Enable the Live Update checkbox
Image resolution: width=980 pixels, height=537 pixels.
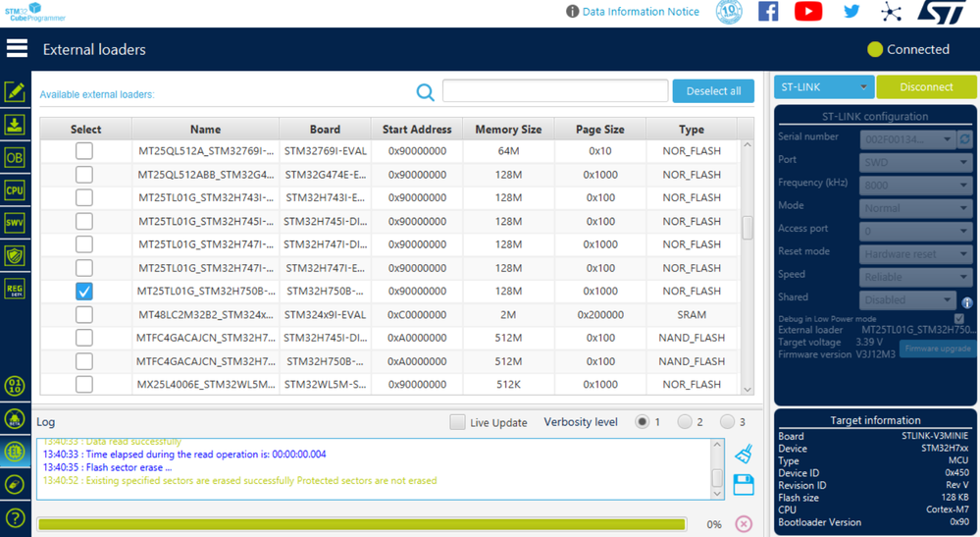pos(457,422)
